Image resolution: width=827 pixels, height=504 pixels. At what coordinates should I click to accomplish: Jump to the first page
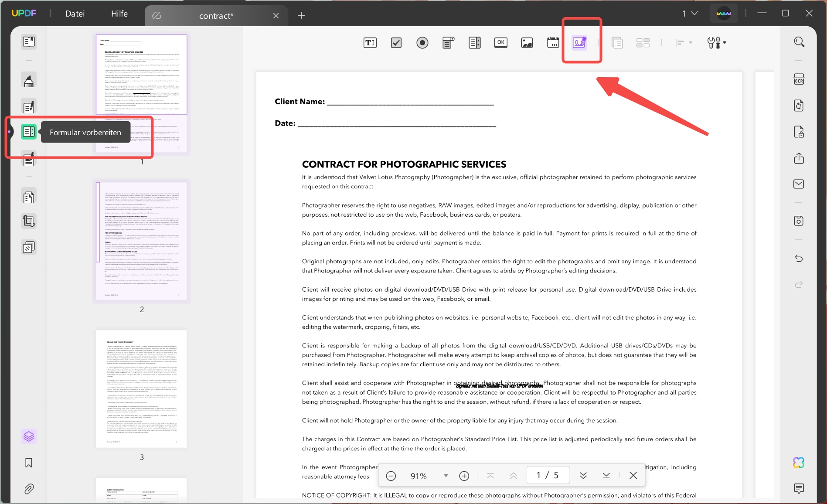490,476
